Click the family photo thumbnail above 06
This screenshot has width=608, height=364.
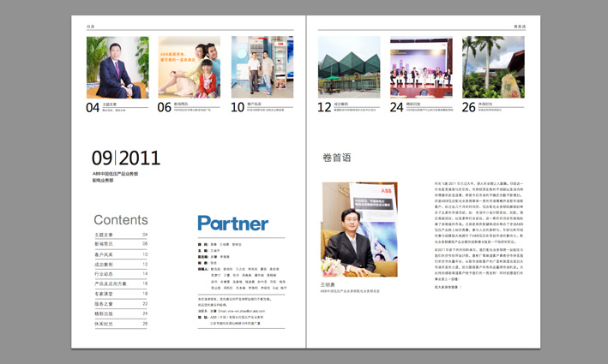190,67
